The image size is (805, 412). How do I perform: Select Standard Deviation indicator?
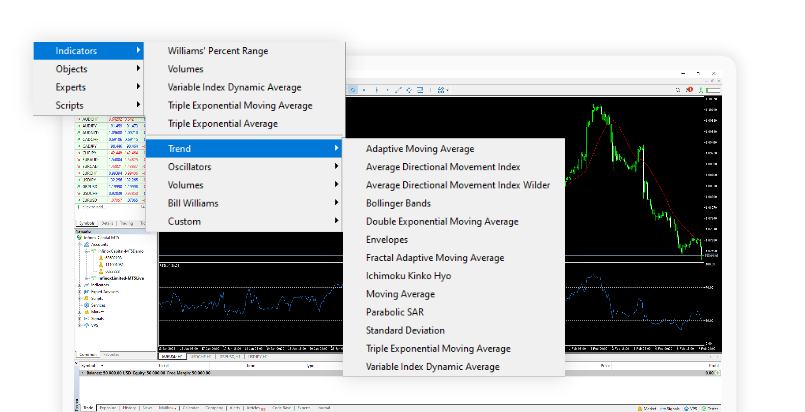point(405,330)
